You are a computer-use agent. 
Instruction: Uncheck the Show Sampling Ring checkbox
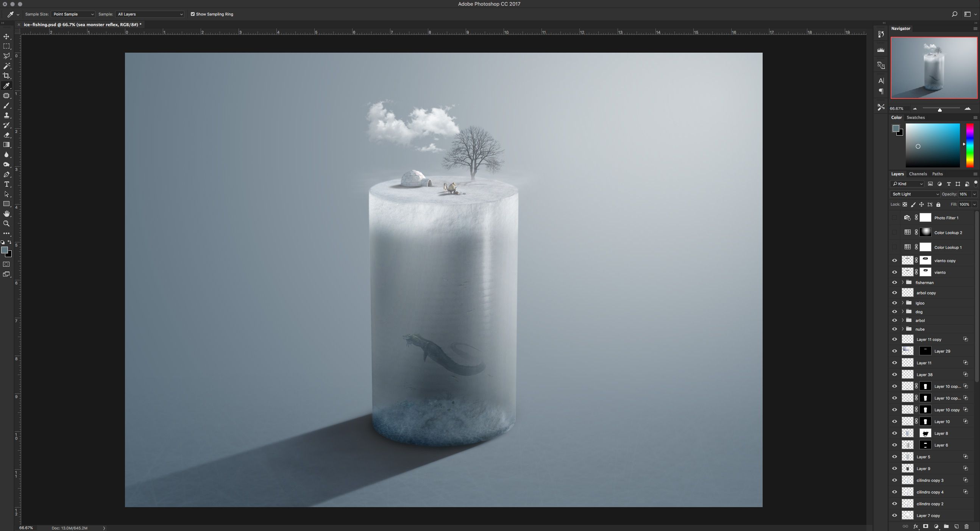pos(192,14)
